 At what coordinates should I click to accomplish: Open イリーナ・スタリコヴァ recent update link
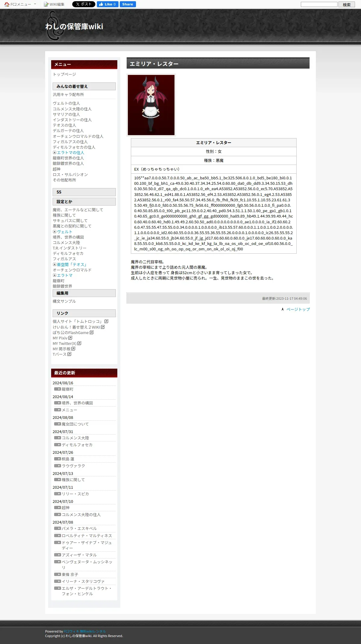point(83,581)
